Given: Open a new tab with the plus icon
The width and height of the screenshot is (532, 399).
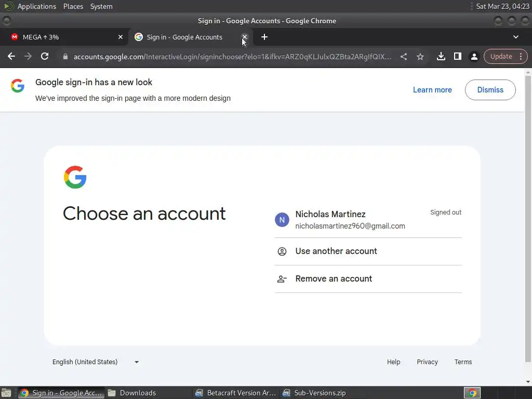Looking at the screenshot, I should (x=264, y=37).
